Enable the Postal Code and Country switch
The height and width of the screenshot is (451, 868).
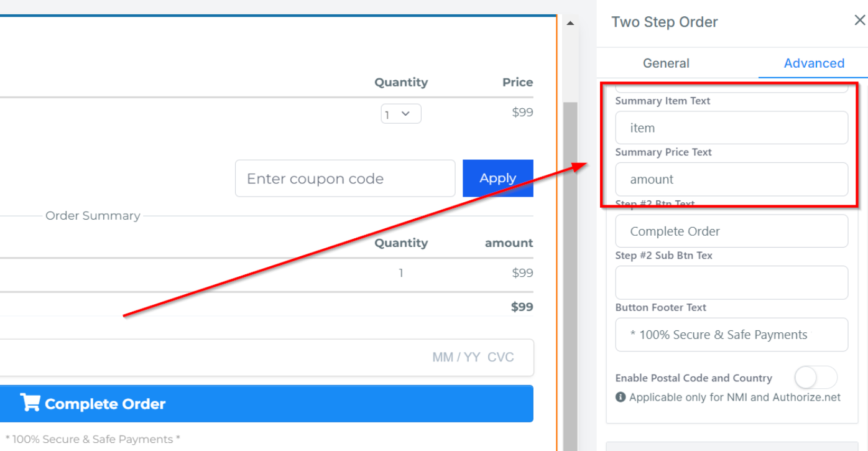815,378
